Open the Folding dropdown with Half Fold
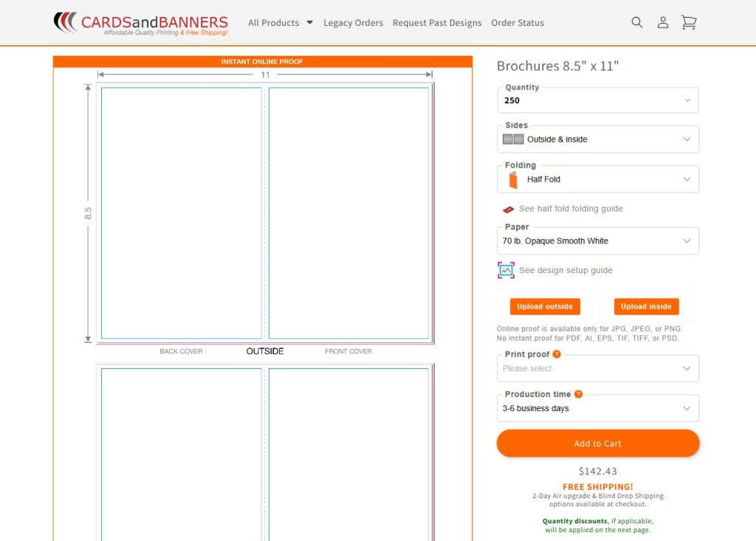Image resolution: width=756 pixels, height=541 pixels. [x=598, y=179]
